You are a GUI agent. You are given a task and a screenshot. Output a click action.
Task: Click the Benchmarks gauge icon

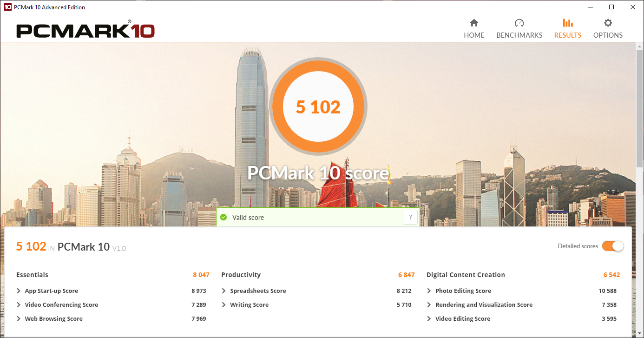pos(519,23)
